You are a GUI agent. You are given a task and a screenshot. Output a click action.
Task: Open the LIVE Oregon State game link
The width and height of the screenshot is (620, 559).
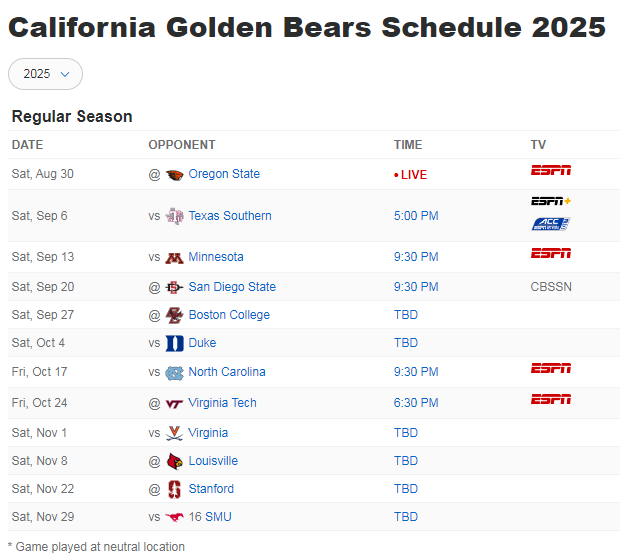tap(410, 175)
